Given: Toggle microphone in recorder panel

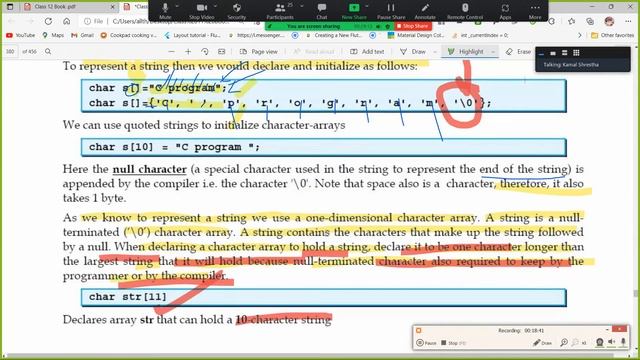Looking at the screenshot, I should click(x=623, y=342).
